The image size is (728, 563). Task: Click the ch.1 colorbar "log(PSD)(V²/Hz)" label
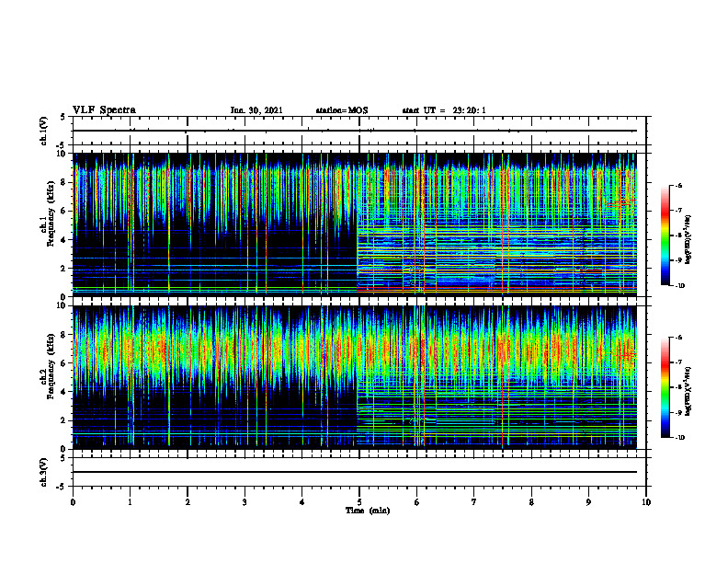pos(688,240)
